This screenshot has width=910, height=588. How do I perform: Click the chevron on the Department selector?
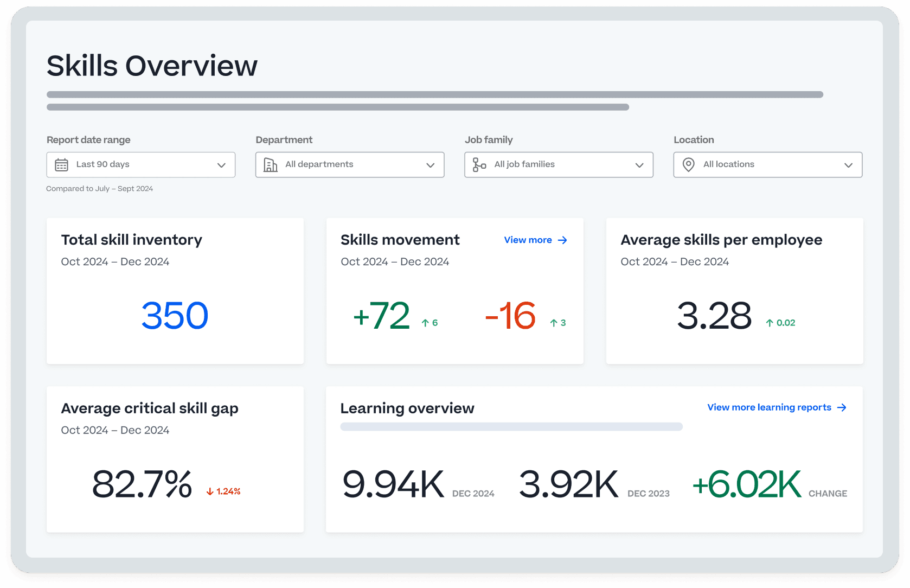click(x=430, y=164)
